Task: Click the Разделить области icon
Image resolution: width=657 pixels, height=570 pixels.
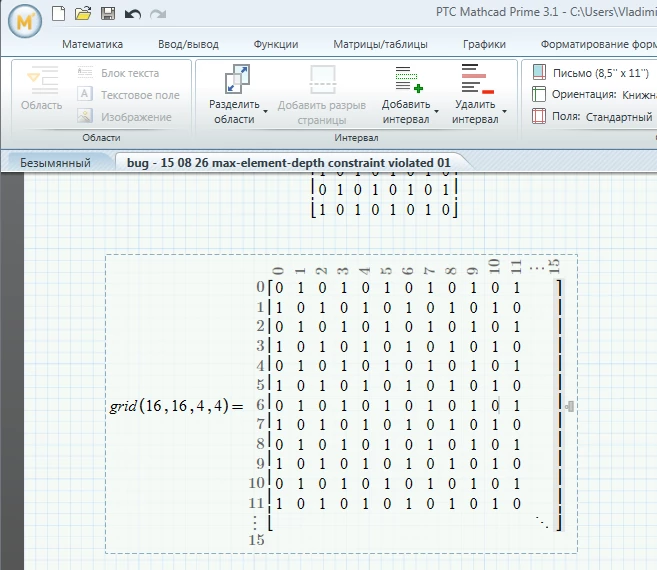Action: [x=237, y=79]
